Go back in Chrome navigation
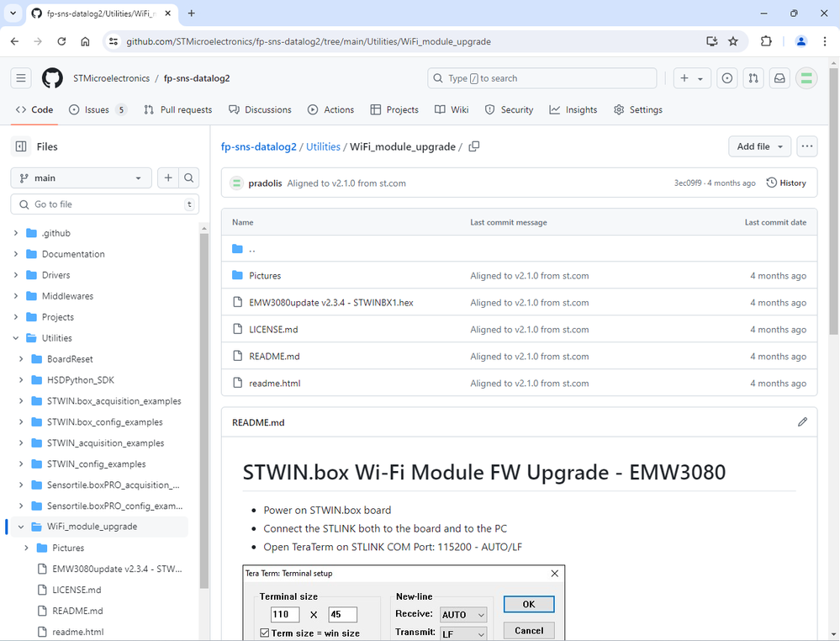 coord(14,41)
